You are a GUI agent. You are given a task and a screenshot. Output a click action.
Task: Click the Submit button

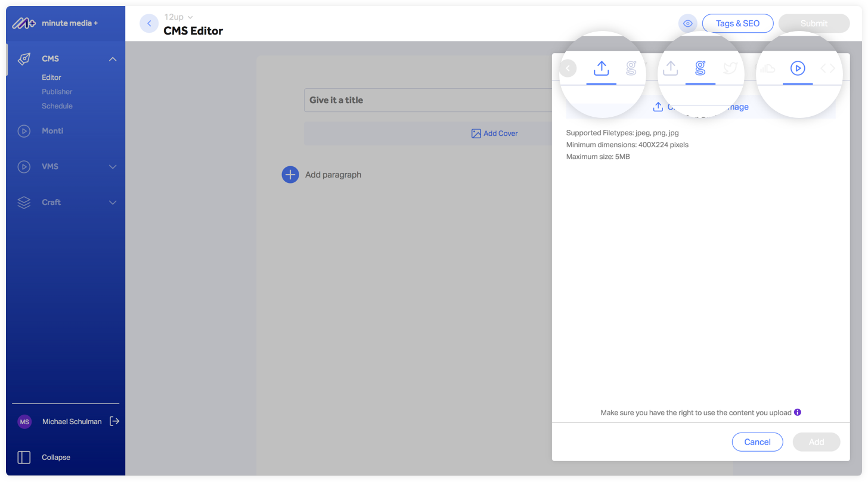pyautogui.click(x=814, y=23)
